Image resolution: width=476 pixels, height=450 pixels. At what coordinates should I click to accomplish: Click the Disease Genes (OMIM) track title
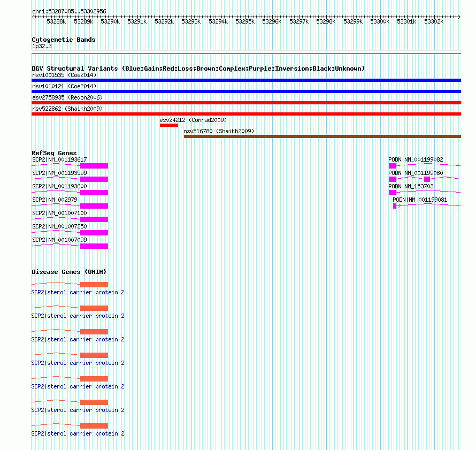[x=69, y=272]
